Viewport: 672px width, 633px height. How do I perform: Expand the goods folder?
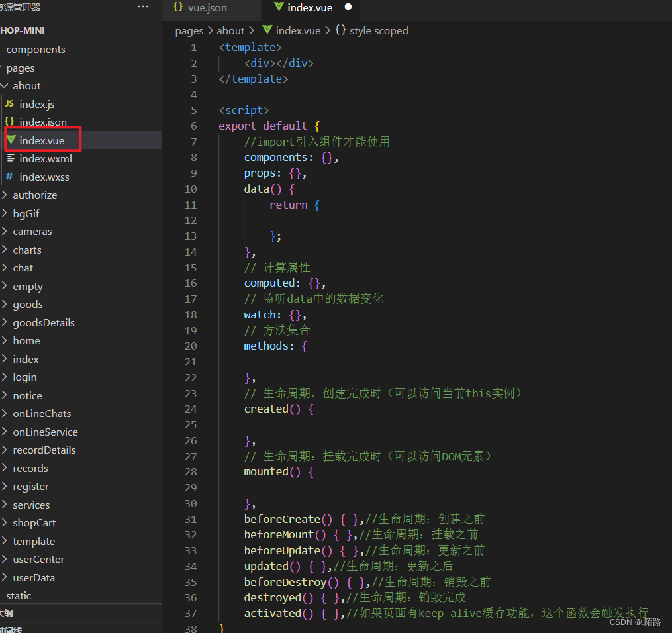coord(4,305)
